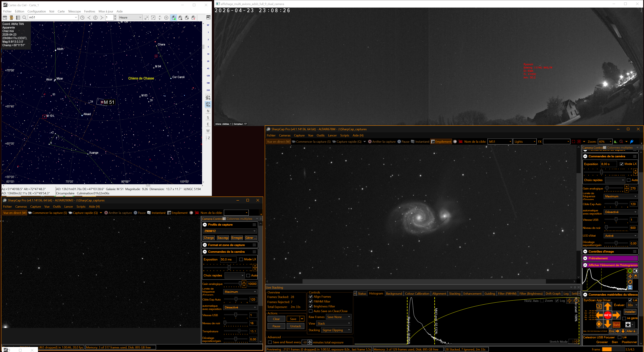Set time to now with clock icon
This screenshot has width=644, height=352.
82,17
